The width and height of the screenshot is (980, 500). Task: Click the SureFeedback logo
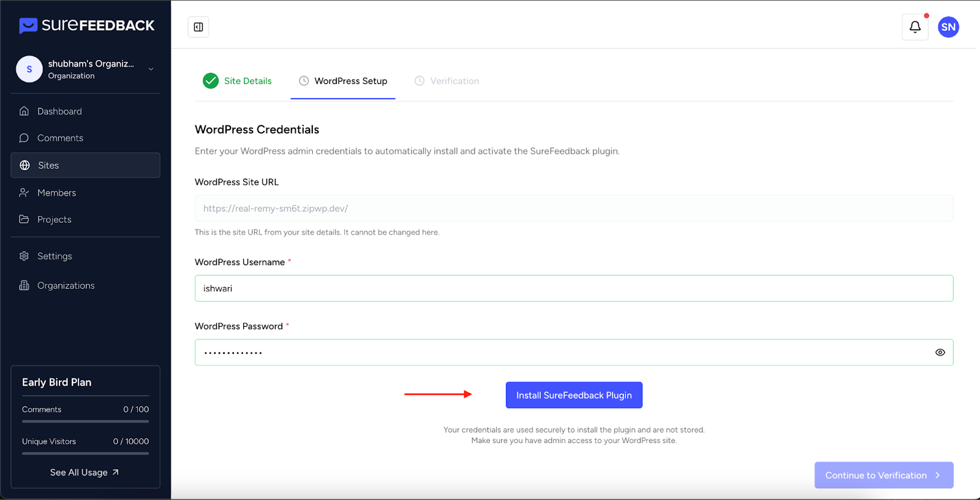pos(86,26)
